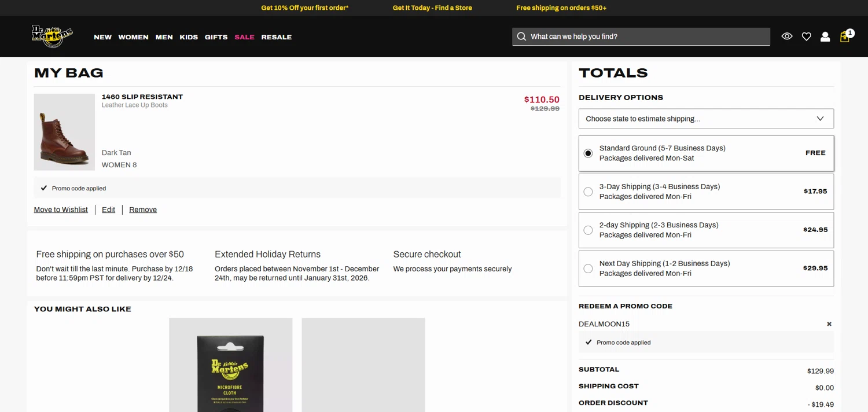868x412 pixels.
Task: Remove the DEALMOON15 promo code
Action: (x=829, y=324)
